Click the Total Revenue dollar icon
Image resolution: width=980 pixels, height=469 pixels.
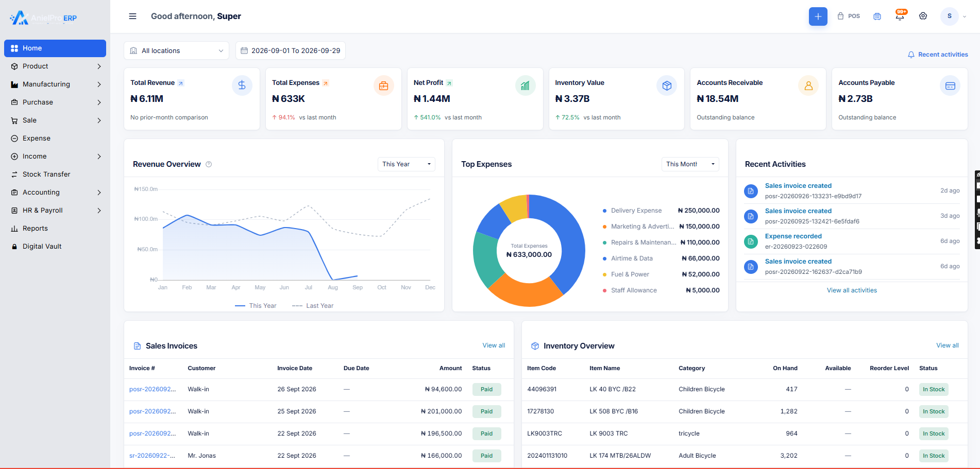coord(242,85)
